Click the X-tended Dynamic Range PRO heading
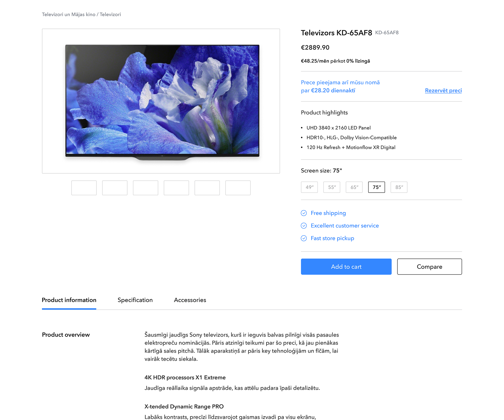504x420 pixels. (184, 406)
